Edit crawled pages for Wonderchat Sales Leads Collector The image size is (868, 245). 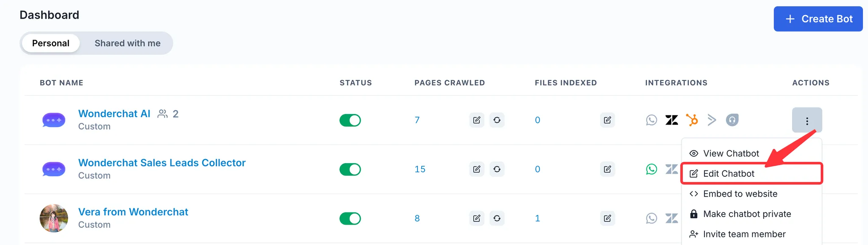click(x=476, y=170)
